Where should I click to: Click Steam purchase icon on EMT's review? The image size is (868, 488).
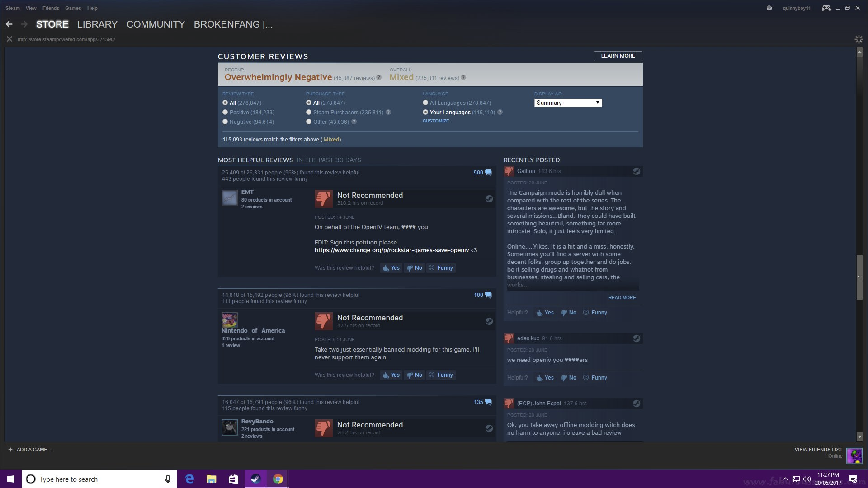489,199
